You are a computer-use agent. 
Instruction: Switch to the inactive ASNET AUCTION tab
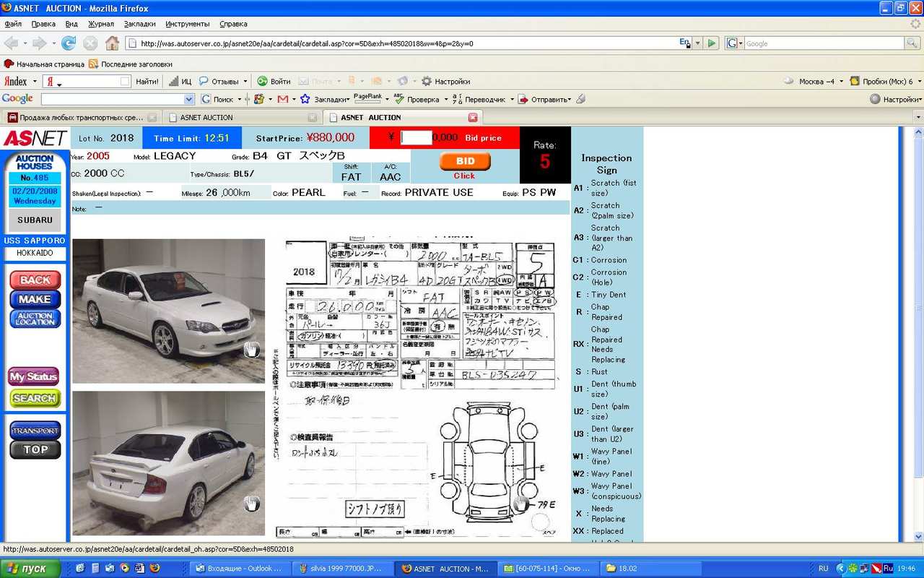point(241,117)
